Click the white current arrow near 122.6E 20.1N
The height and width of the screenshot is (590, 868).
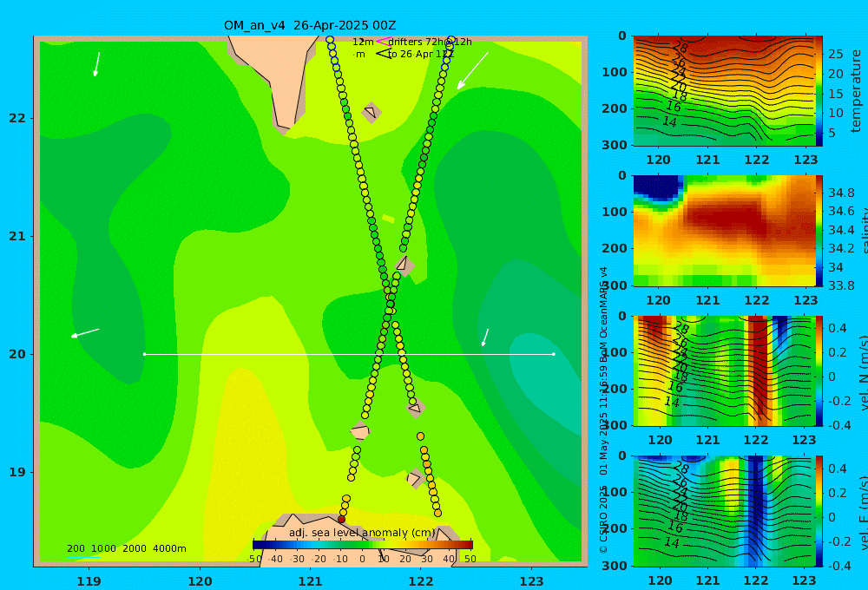pyautogui.click(x=485, y=337)
